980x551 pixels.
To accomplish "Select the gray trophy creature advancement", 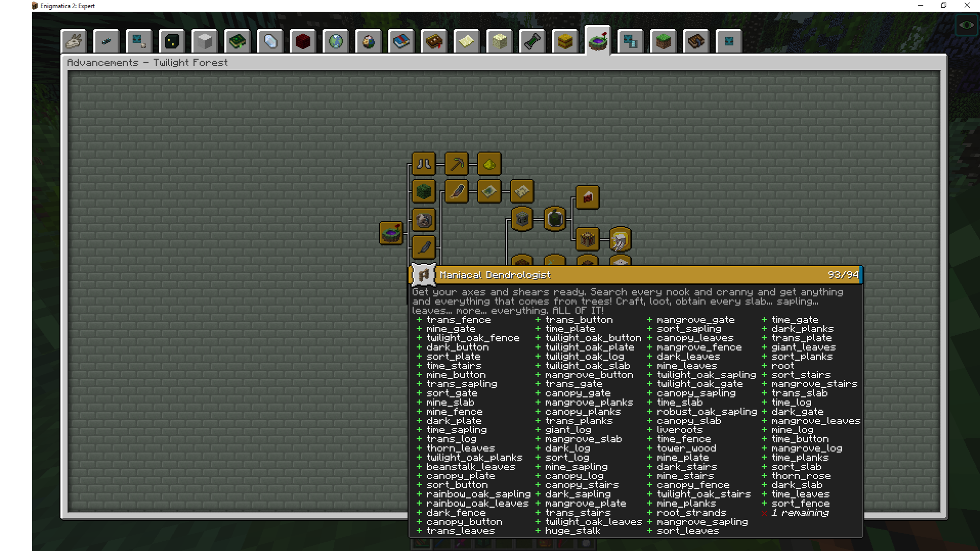I will (x=424, y=220).
